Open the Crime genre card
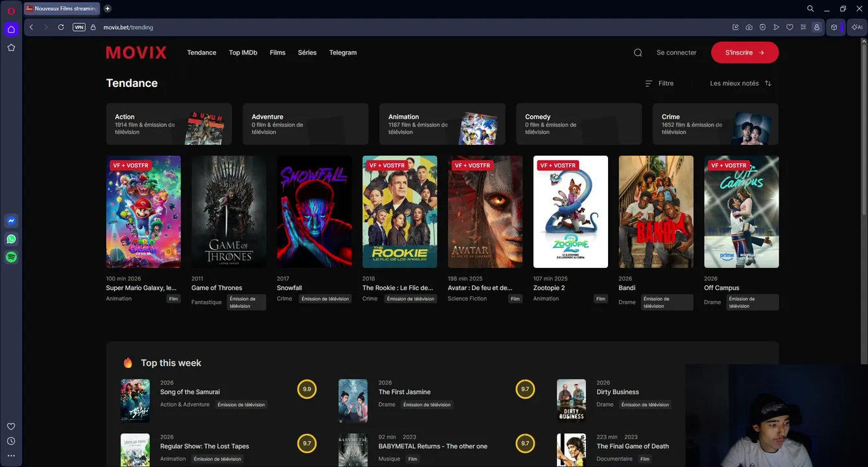 (716, 124)
